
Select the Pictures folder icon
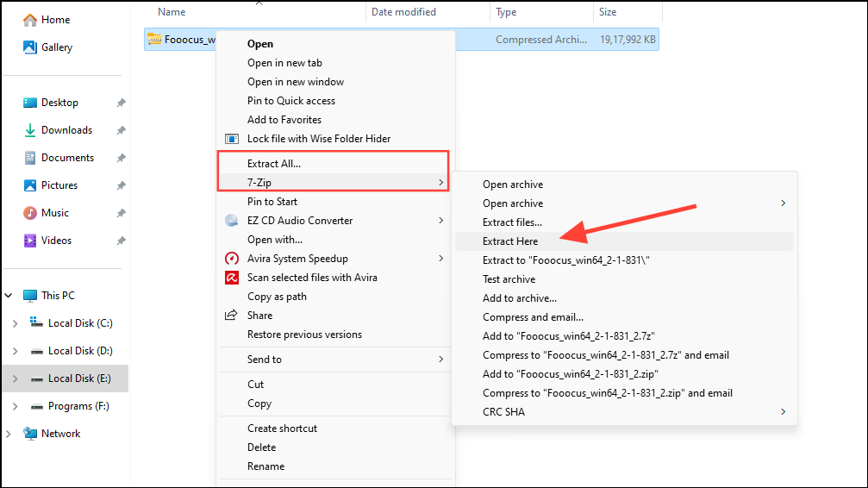(30, 185)
